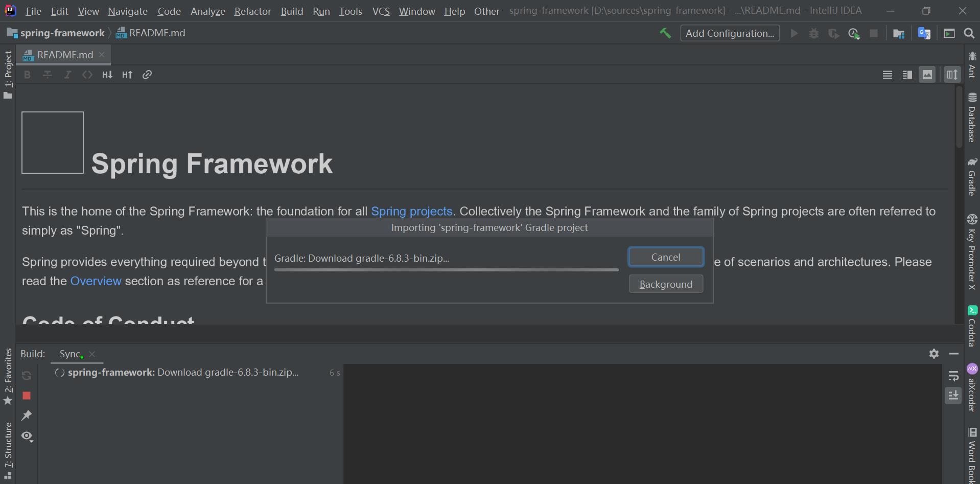Open the Codota tool window
The image size is (980, 484).
tap(972, 326)
